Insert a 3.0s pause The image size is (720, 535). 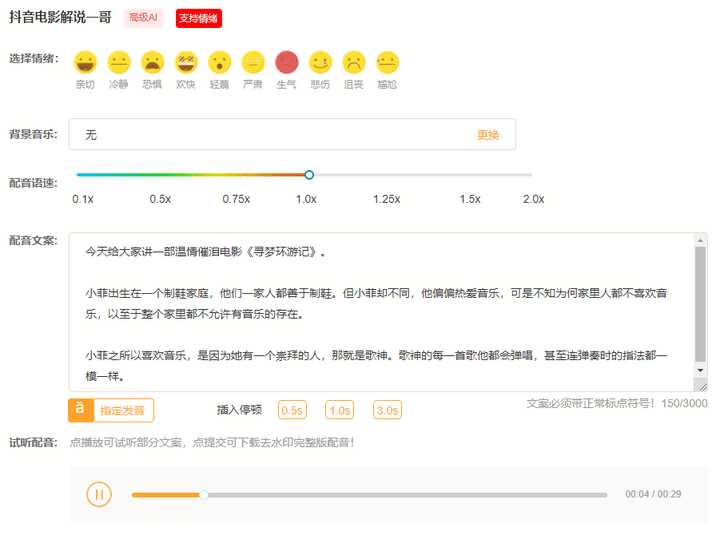click(387, 410)
